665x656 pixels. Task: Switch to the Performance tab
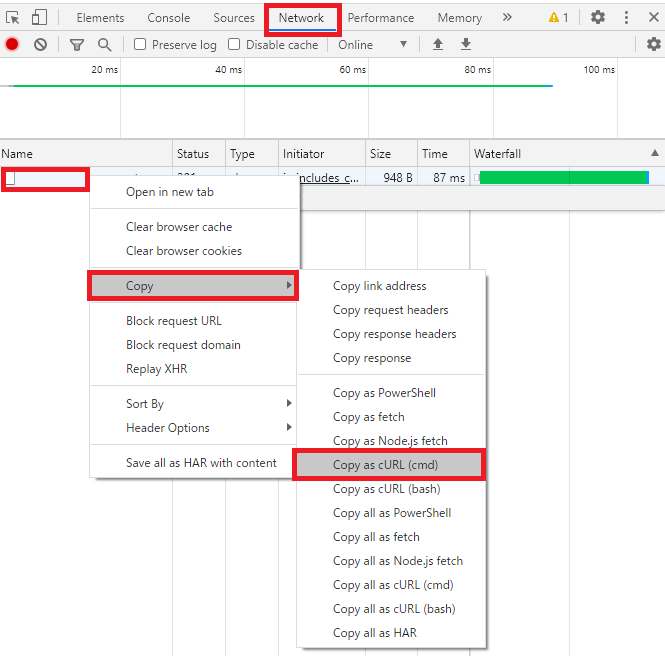(380, 18)
